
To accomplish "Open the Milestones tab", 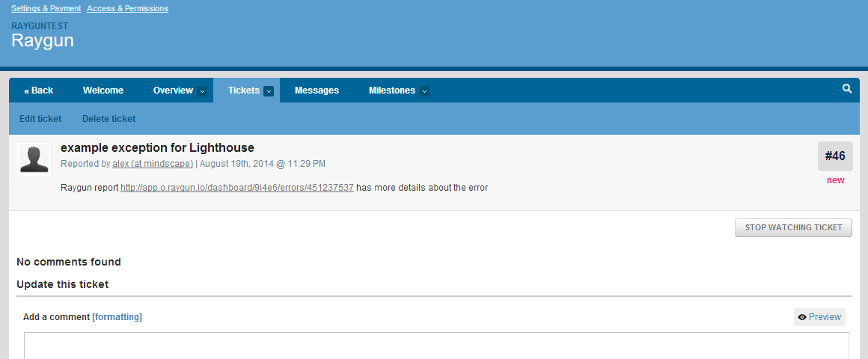I will coord(392,90).
